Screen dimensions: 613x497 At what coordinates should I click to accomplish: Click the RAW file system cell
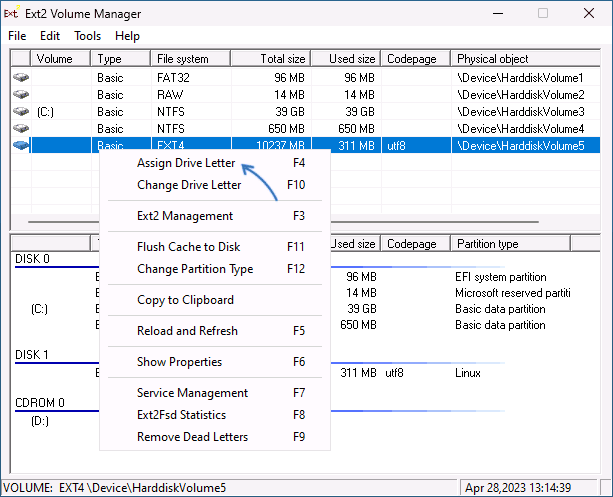(170, 95)
